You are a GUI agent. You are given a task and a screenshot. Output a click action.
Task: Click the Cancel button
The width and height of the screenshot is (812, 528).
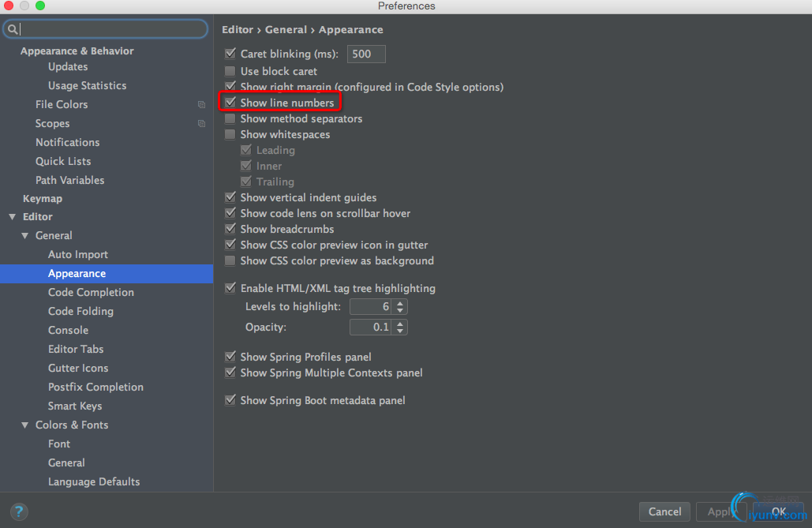[x=664, y=512]
